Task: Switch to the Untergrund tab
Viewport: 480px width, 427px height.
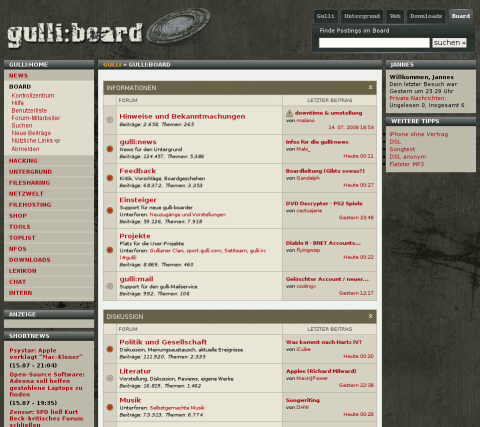Action: point(362,16)
